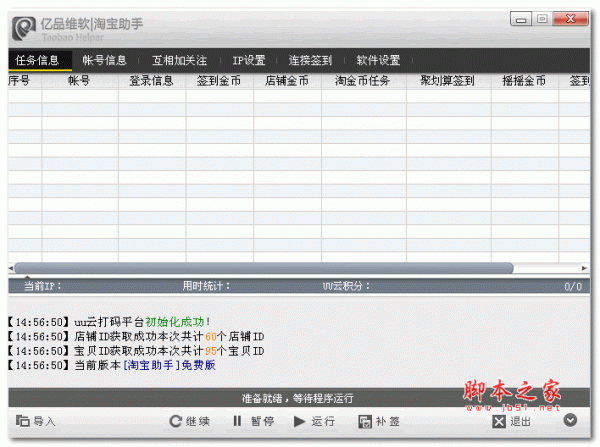600x447 pixels.
Task: Click the 继续 continue button
Action: (x=190, y=421)
